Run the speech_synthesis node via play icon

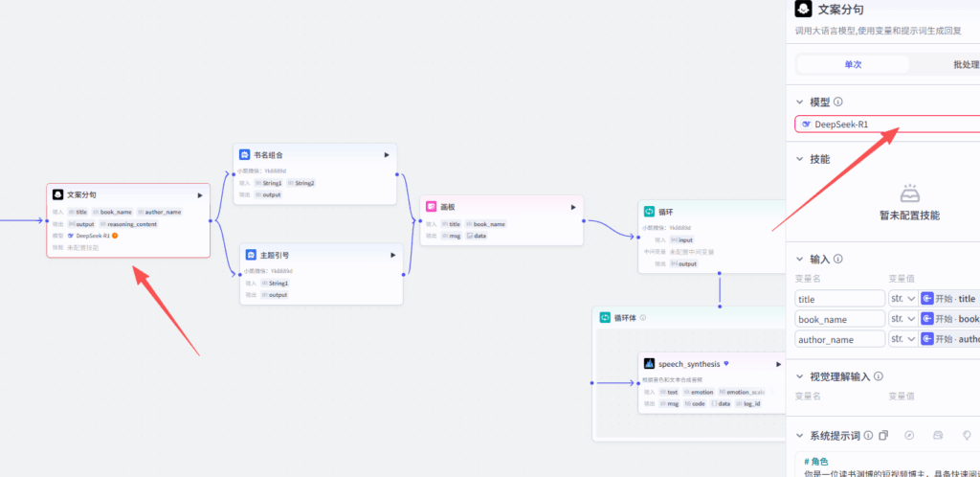click(x=775, y=364)
